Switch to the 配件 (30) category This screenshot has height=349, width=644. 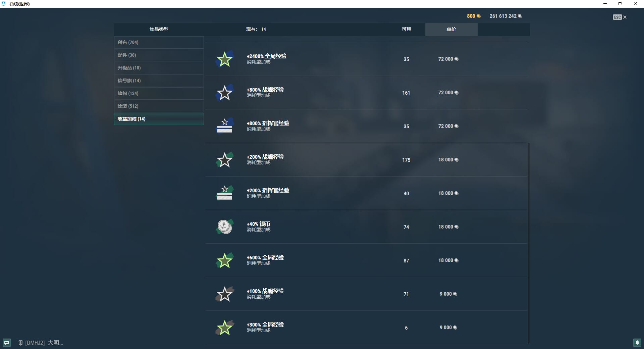[x=159, y=55]
